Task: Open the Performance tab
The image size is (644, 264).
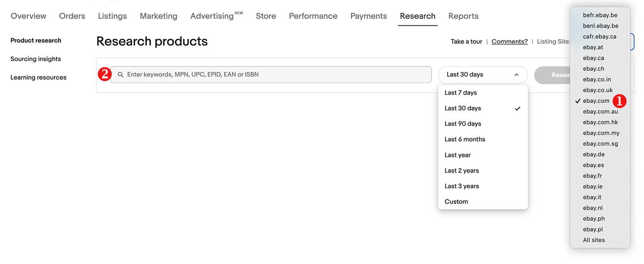Action: point(313,16)
